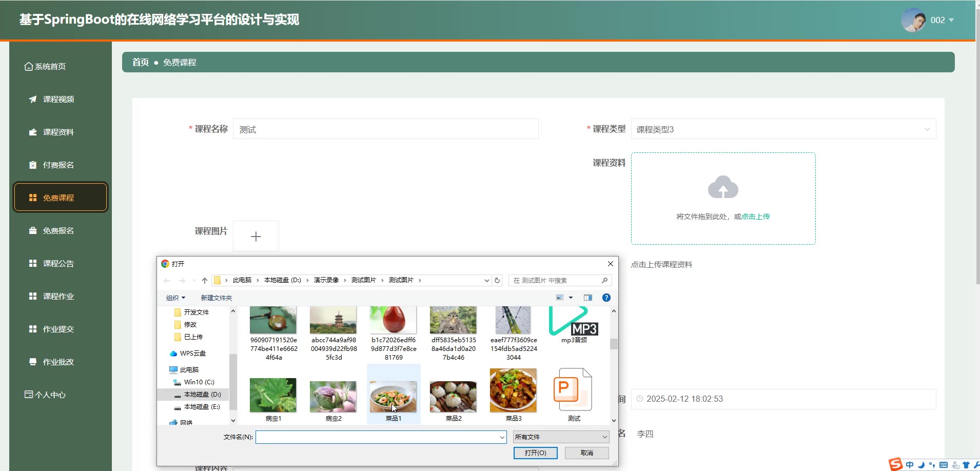The width and height of the screenshot is (980, 471).
Task: Expand the 课程类型 select box
Action: [x=783, y=129]
